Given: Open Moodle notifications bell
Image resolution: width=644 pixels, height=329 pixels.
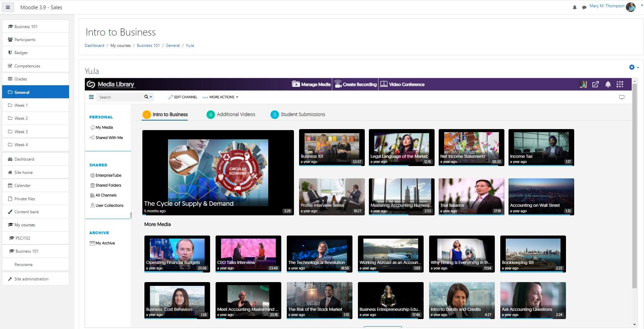Looking at the screenshot, I should [x=575, y=7].
